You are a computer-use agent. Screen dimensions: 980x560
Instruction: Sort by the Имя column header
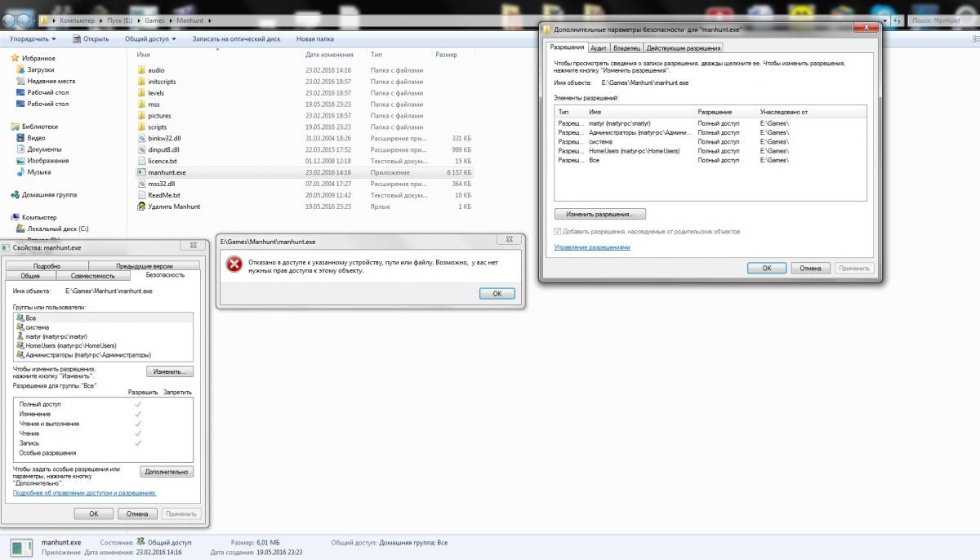pyautogui.click(x=143, y=55)
